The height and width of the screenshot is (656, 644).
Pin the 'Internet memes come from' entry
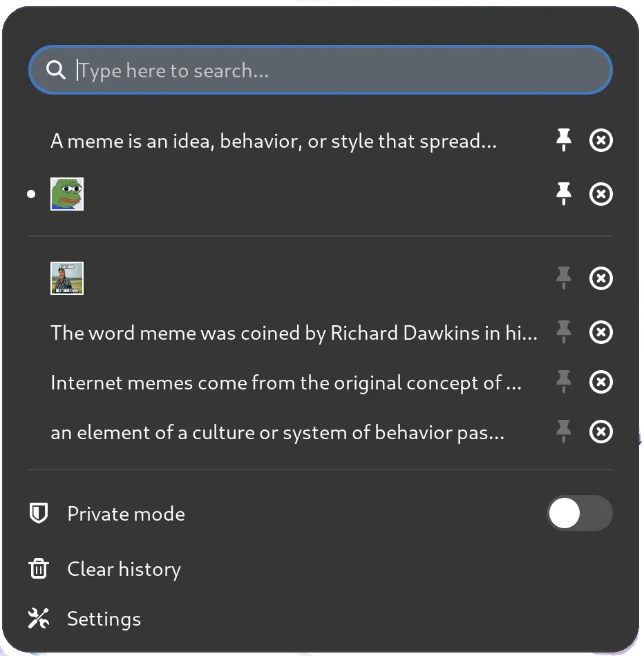564,382
